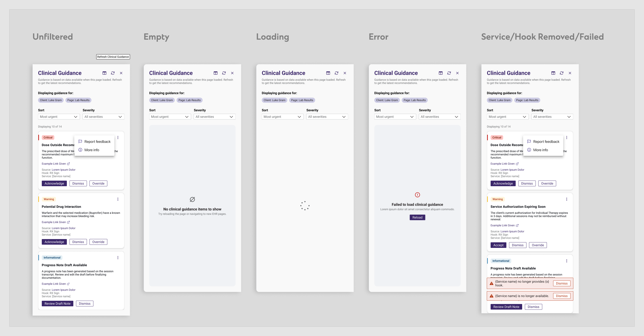This screenshot has height=336, width=644.
Task: Select Report feedback in Service/Hook panel menu
Action: coord(543,142)
